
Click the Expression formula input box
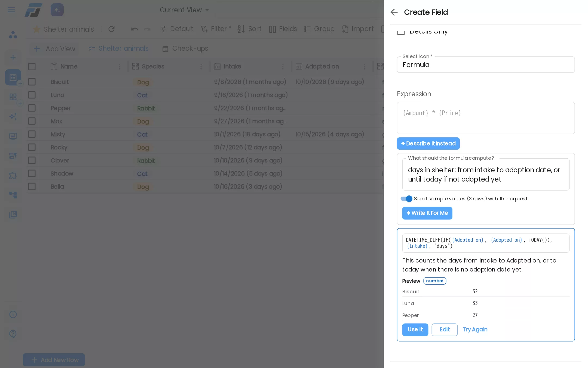click(486, 118)
